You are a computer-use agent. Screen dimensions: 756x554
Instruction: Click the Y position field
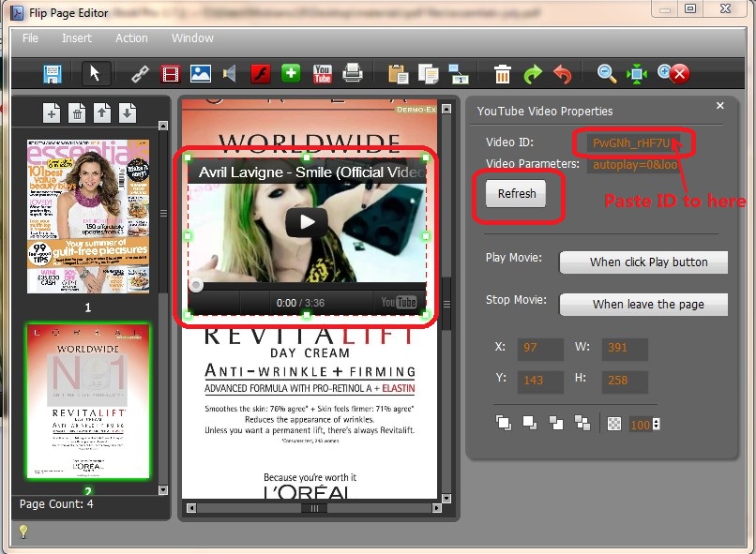pos(540,382)
